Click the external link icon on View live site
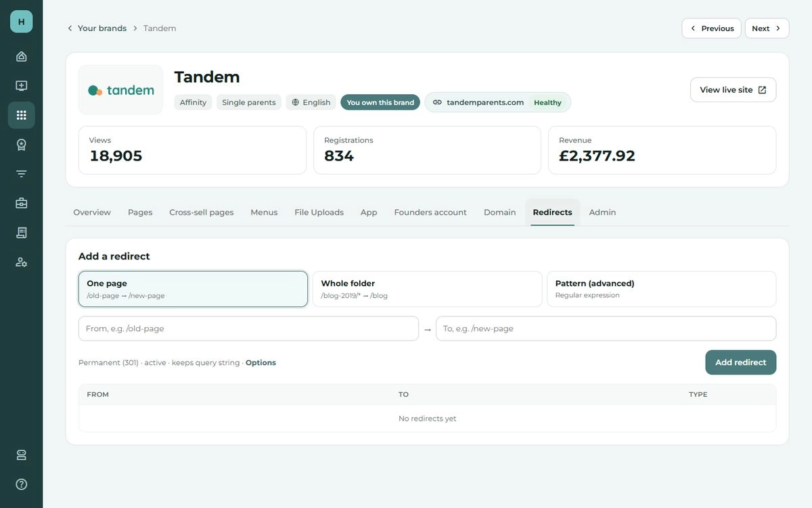Image resolution: width=812 pixels, height=508 pixels. 762,90
